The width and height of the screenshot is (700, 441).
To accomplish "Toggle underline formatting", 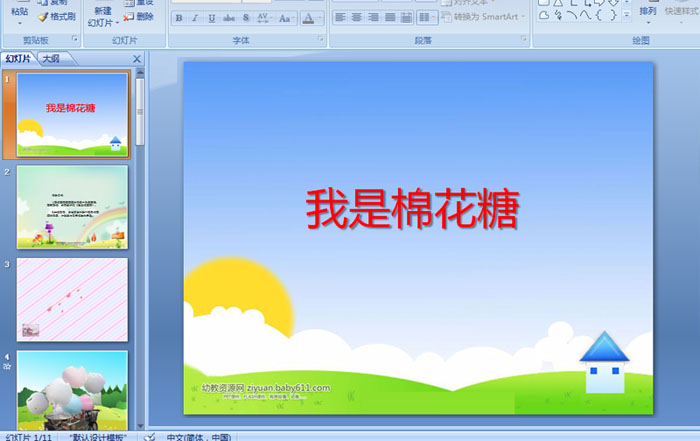I will click(x=212, y=18).
